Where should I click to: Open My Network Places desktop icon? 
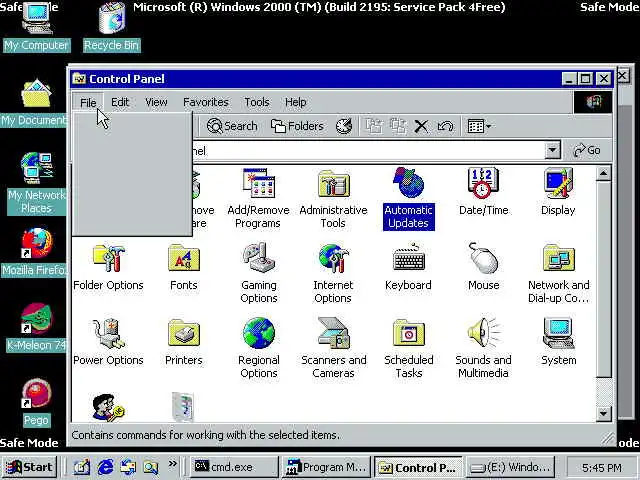coord(36,184)
